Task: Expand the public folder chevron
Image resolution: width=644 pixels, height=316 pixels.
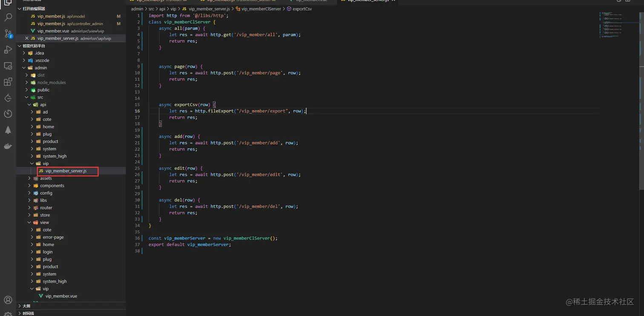Action: (27, 90)
